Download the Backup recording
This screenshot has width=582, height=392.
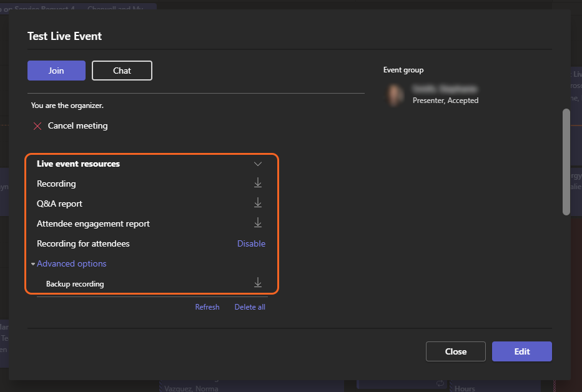click(257, 283)
